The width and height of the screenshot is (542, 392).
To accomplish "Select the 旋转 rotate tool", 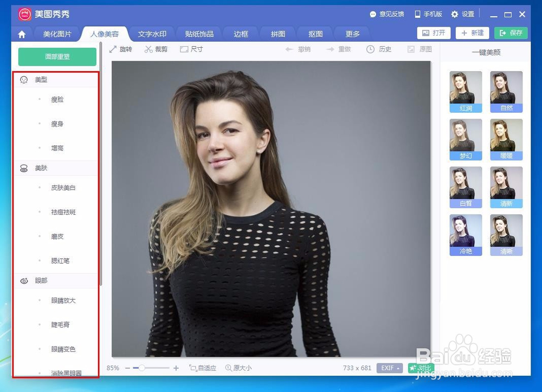I will [120, 49].
